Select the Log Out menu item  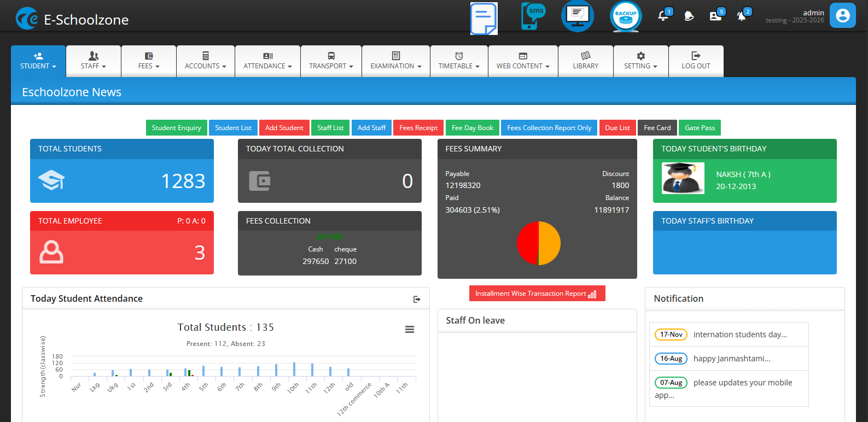(696, 61)
